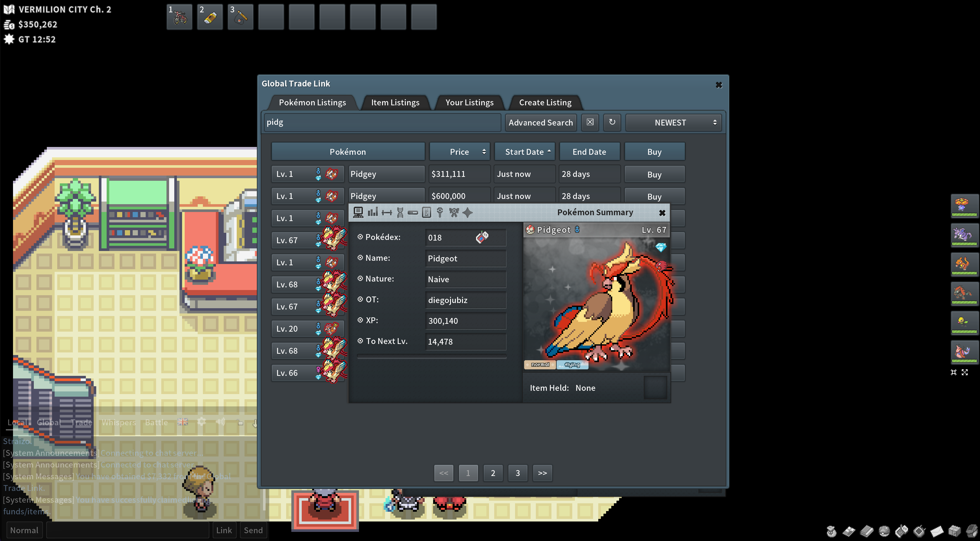Open the Advanced Search options

point(540,122)
